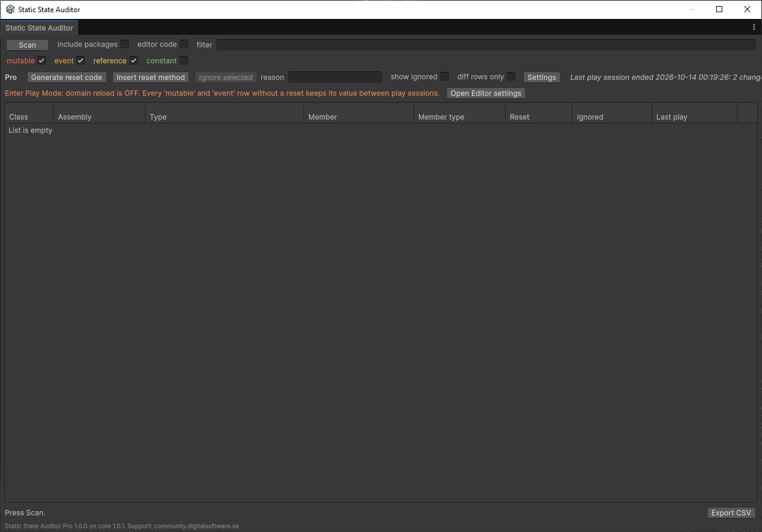Uncheck the mutable filter checkbox
762x532 pixels.
pyautogui.click(x=42, y=60)
